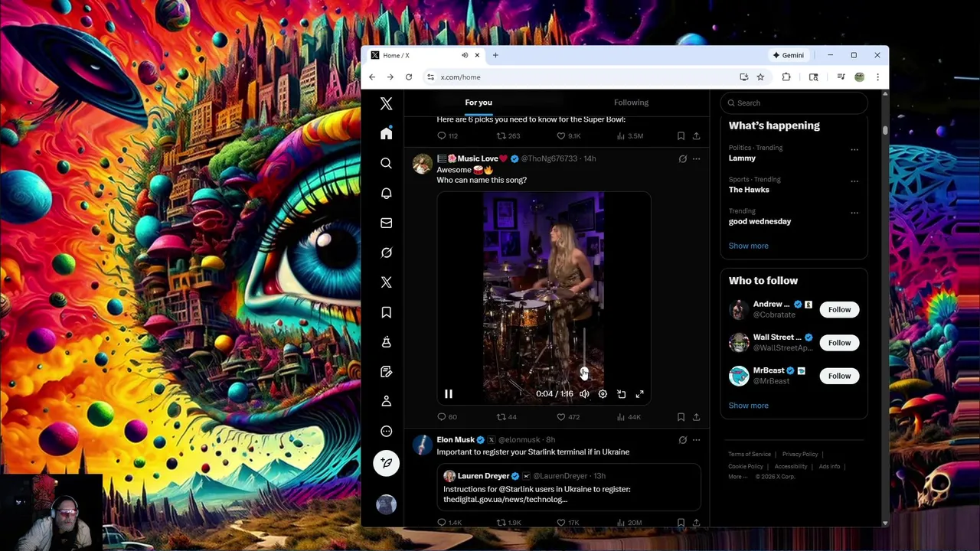The height and width of the screenshot is (551, 980).
Task: Like the Super Bowl post with 9.1K likes
Action: 568,135
